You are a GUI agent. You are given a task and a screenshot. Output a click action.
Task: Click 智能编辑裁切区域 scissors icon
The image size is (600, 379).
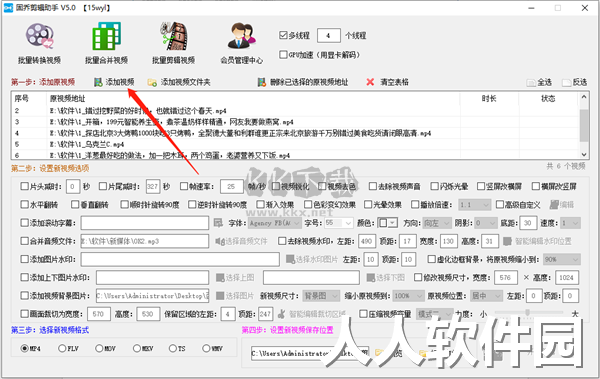[x=282, y=314]
